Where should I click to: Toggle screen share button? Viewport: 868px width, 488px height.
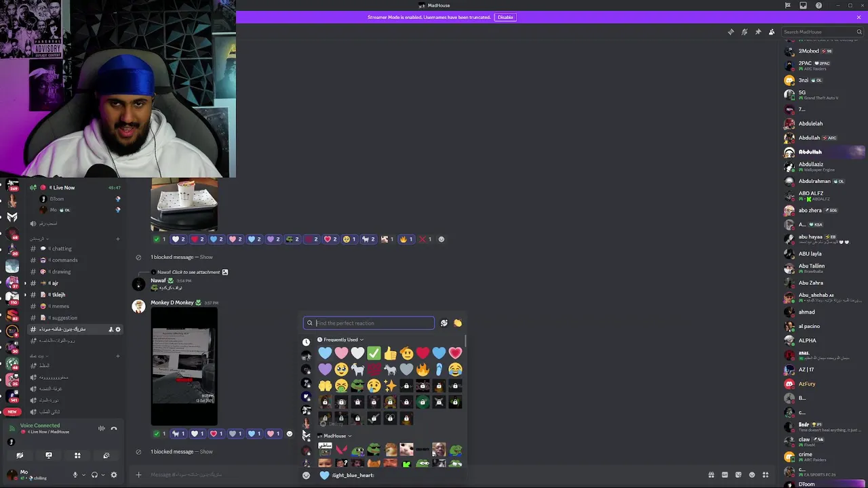pyautogui.click(x=49, y=455)
